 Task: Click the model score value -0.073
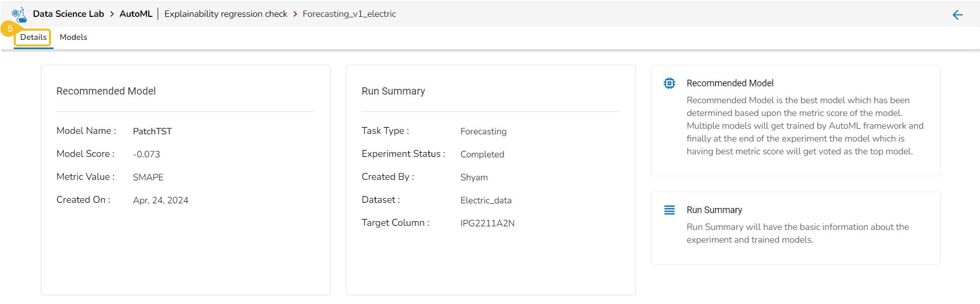[x=146, y=154]
